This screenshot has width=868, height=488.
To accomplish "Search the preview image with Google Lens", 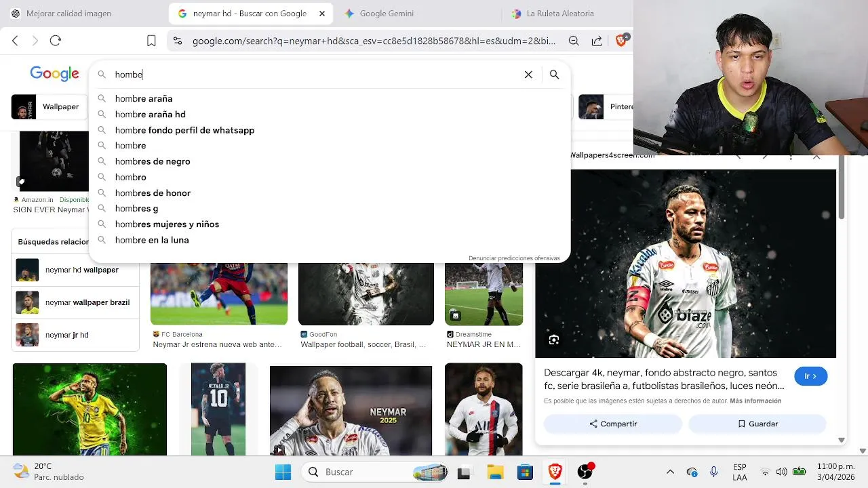I will (x=554, y=340).
